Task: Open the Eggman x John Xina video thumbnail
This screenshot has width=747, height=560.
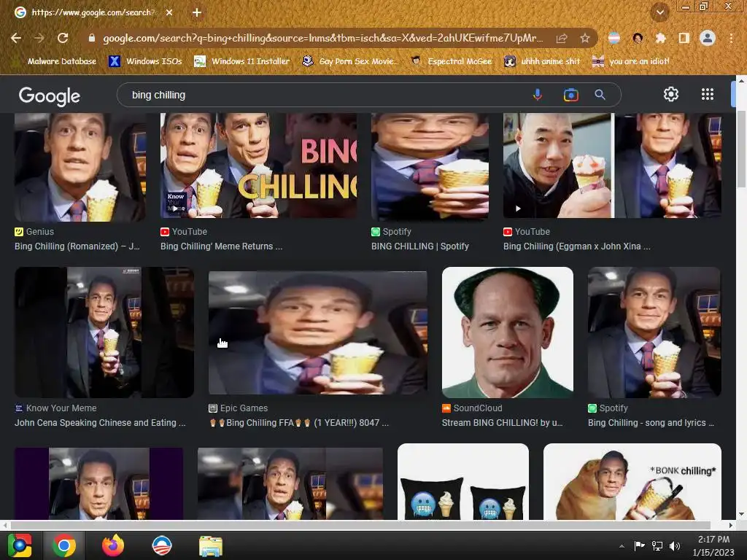Action: point(612,166)
